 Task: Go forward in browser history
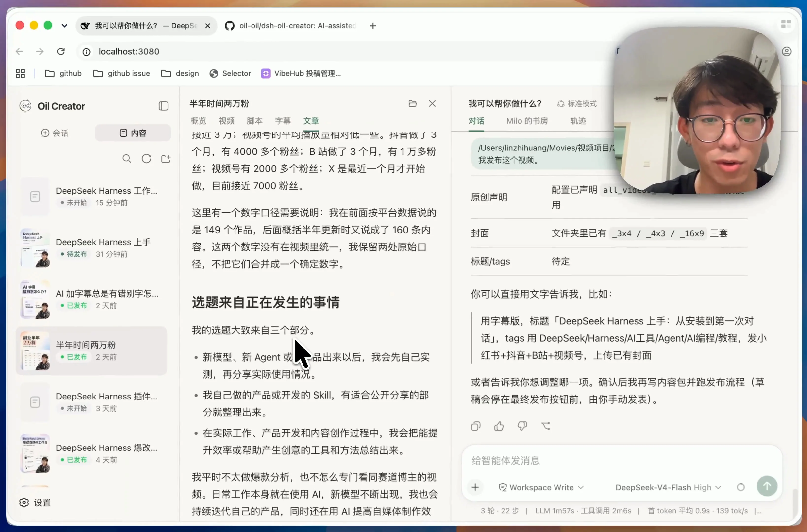point(40,51)
